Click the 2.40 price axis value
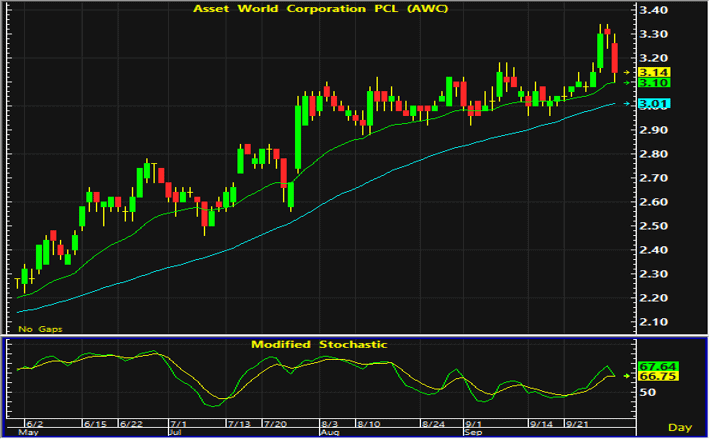Screen dimensions: 710x439 653,250
